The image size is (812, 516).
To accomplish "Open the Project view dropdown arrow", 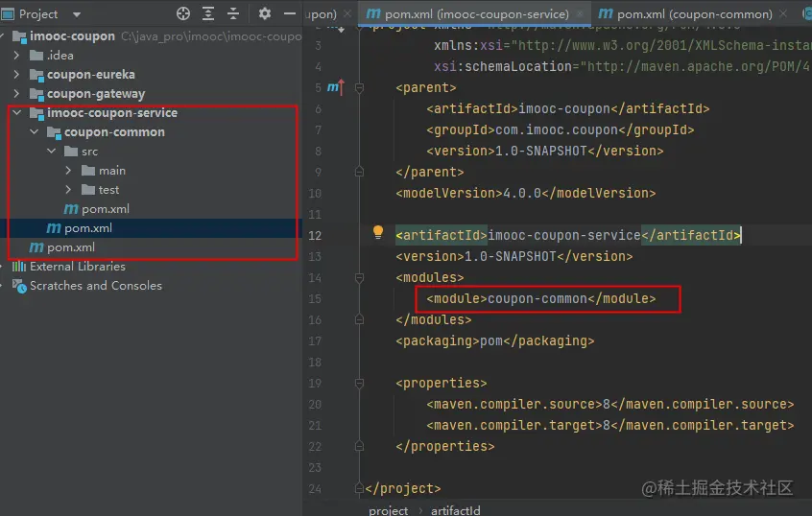I will click(x=77, y=14).
